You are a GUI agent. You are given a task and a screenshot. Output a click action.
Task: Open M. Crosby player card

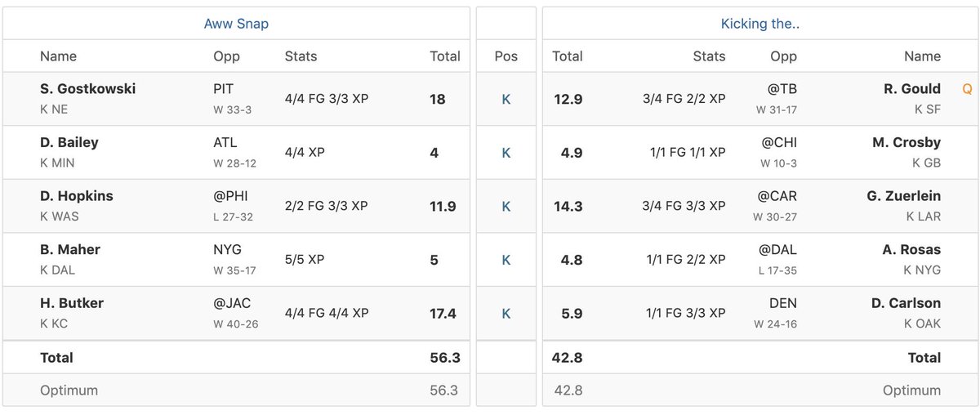906,142
